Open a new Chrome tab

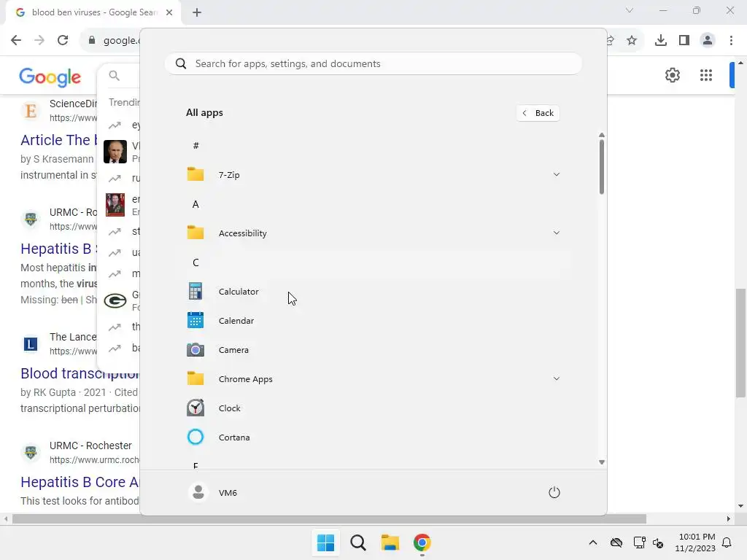click(197, 12)
